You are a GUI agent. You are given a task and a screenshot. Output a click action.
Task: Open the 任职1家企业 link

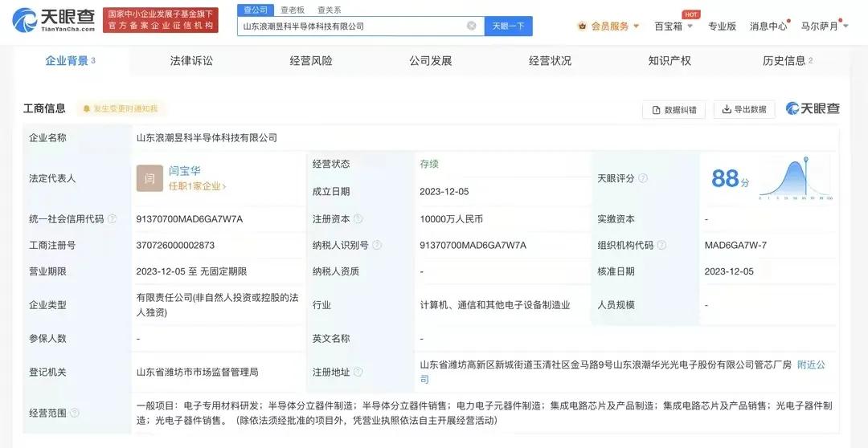click(197, 186)
